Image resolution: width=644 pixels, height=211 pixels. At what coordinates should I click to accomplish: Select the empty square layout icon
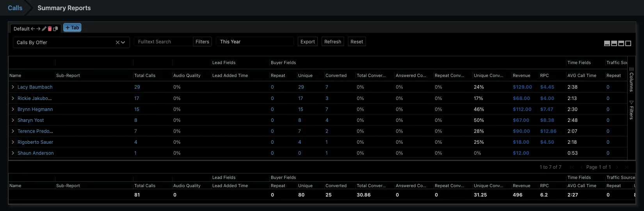[628, 43]
